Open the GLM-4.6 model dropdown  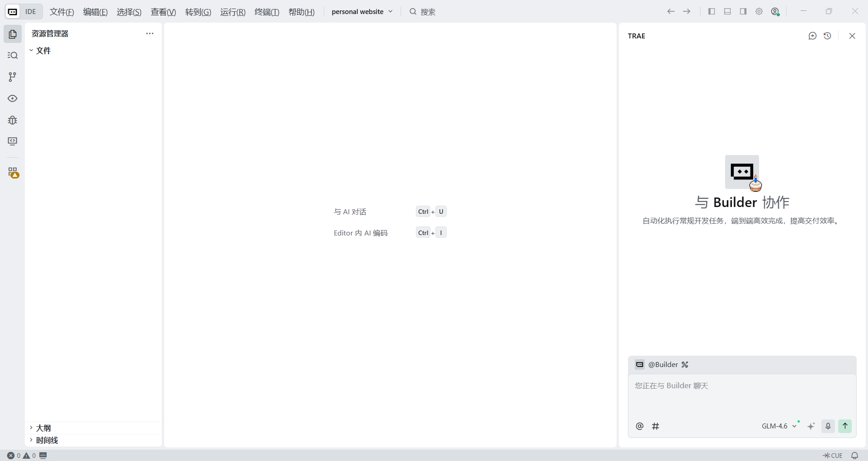point(779,426)
